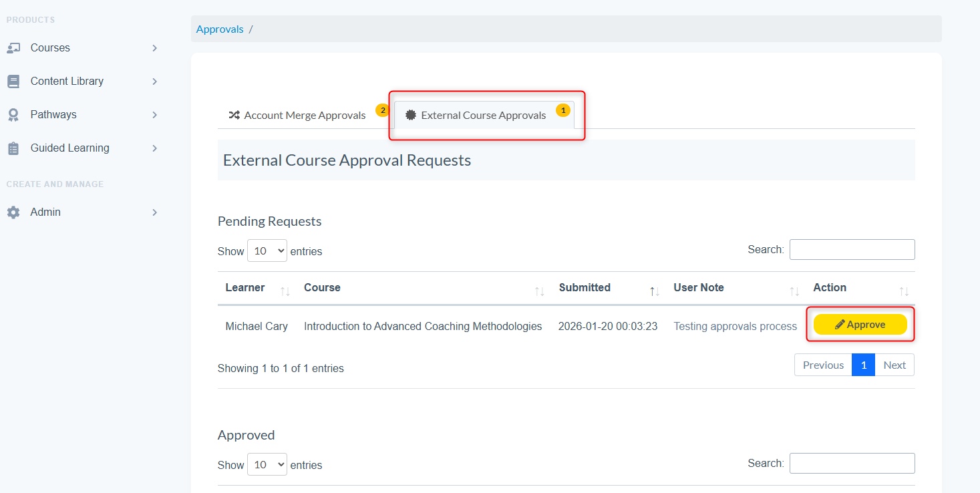Click the badge count 1 on External Course
Viewport: 980px width, 493px height.
[563, 110]
